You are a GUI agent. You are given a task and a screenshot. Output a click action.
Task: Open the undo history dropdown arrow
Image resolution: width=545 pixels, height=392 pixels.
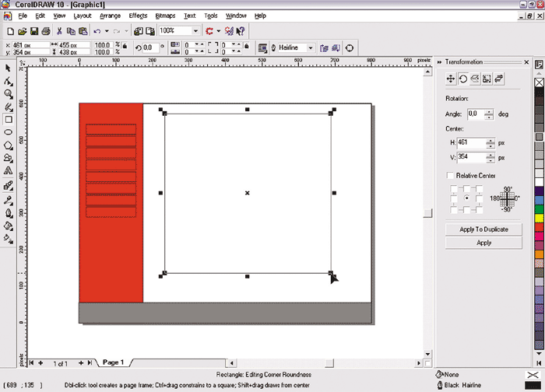point(106,31)
